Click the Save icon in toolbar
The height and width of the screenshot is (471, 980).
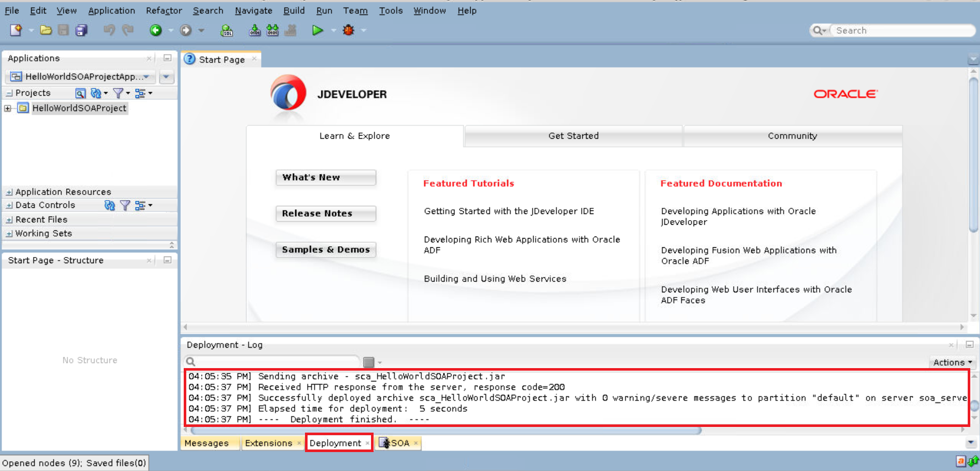click(x=63, y=30)
